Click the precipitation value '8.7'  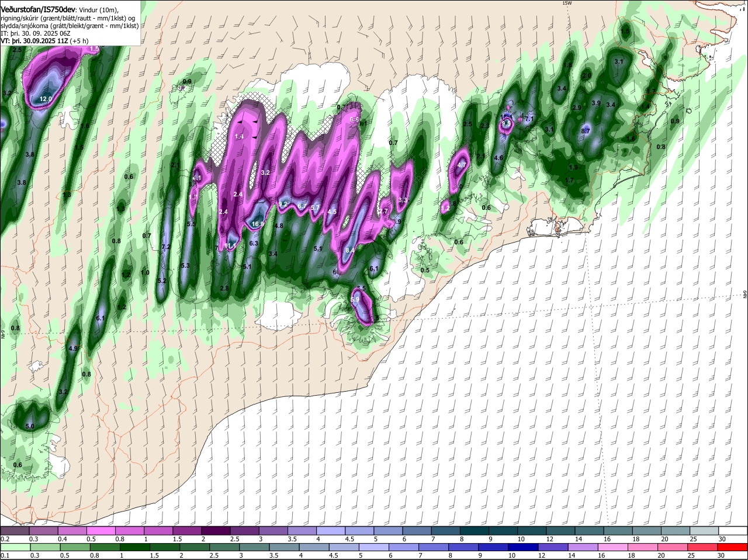click(586, 131)
